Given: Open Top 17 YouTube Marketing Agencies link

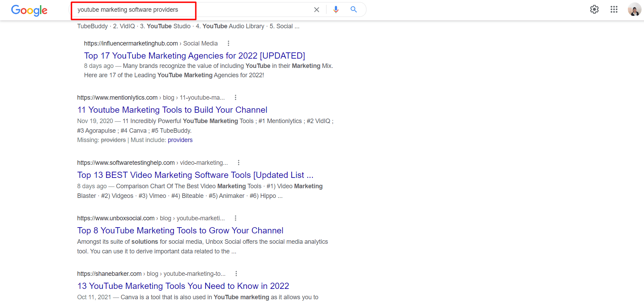Looking at the screenshot, I should coord(195,56).
